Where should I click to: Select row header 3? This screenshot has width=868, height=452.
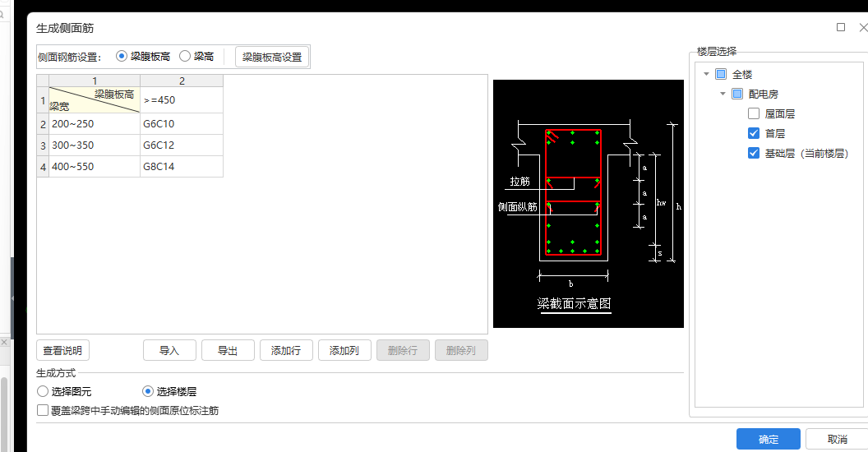click(44, 145)
